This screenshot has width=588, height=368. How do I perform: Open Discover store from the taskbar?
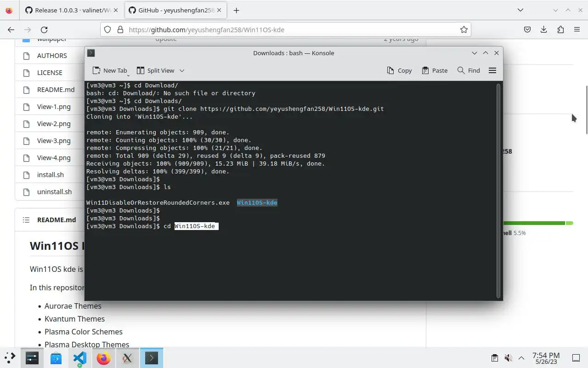tap(56, 358)
